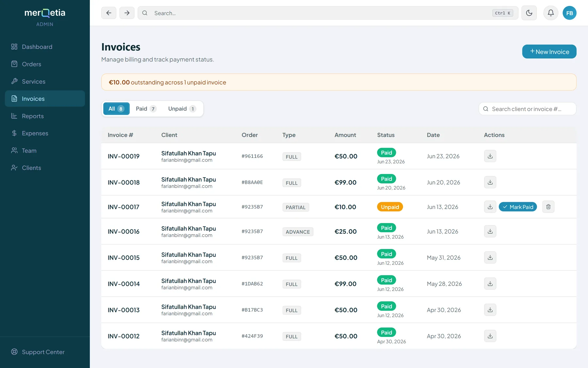
Task: Delete invoice INV-00017 with trash icon
Action: tap(548, 207)
